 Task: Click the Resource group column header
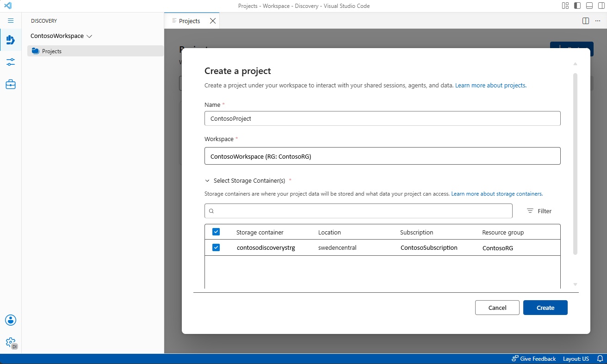[503, 232]
